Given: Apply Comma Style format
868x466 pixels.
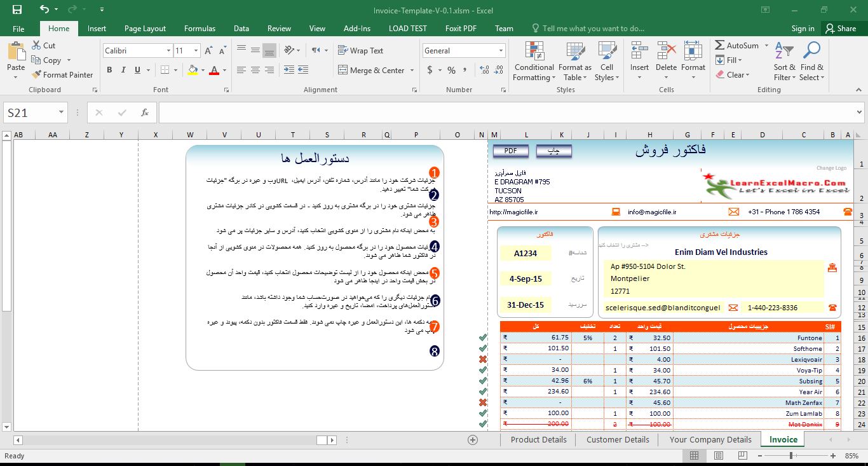Looking at the screenshot, I should [x=466, y=70].
